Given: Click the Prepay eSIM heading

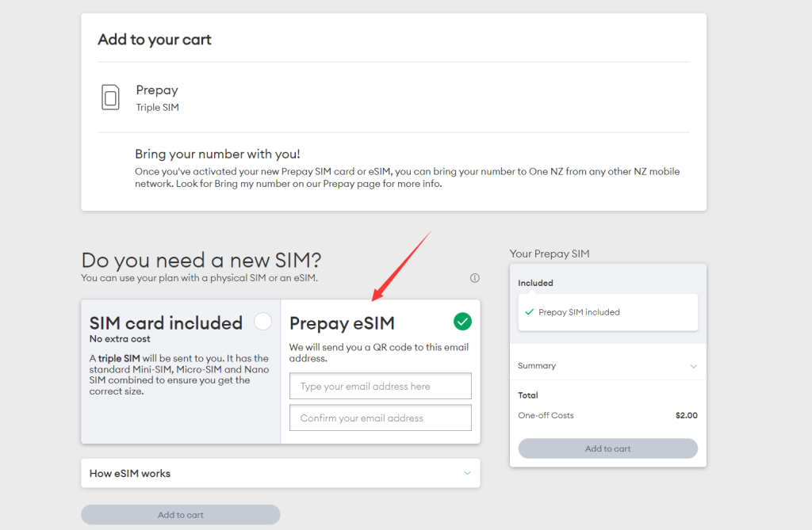Looking at the screenshot, I should click(342, 323).
